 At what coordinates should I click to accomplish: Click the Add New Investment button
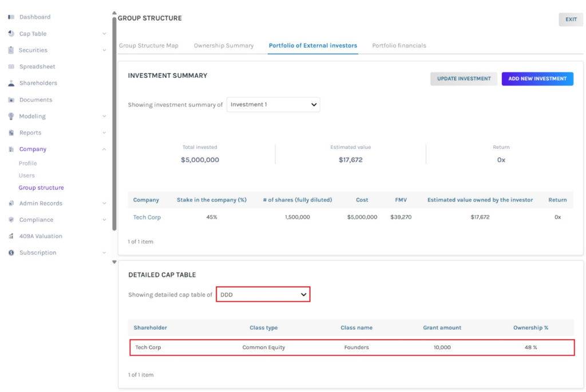coord(537,79)
